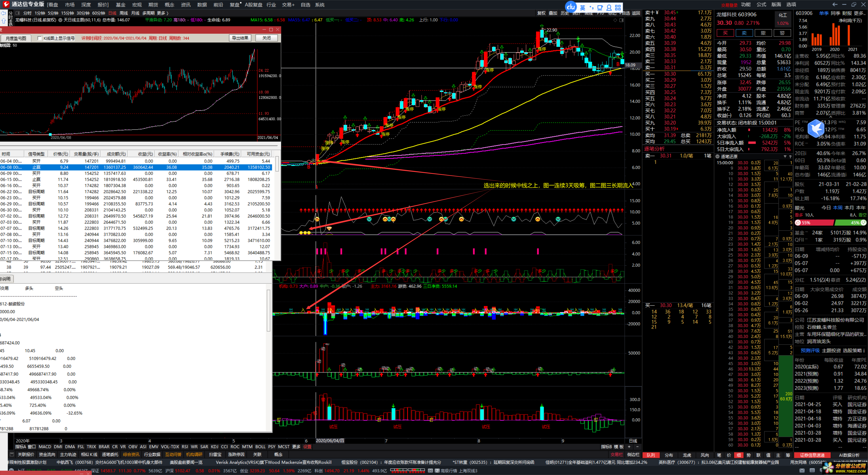
Task: Click the 警 (alert) button
Action: 782,33
